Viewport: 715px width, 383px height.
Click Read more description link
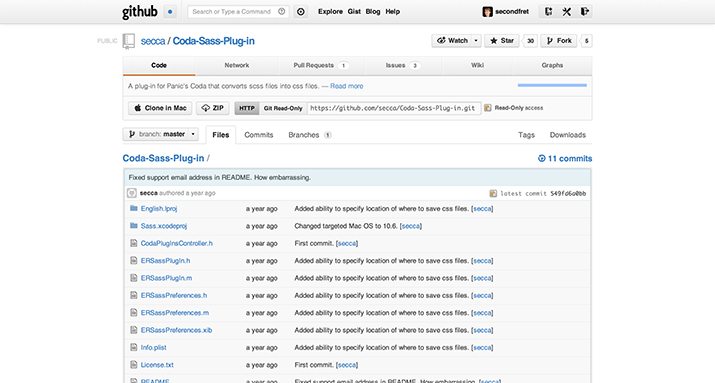pos(347,86)
